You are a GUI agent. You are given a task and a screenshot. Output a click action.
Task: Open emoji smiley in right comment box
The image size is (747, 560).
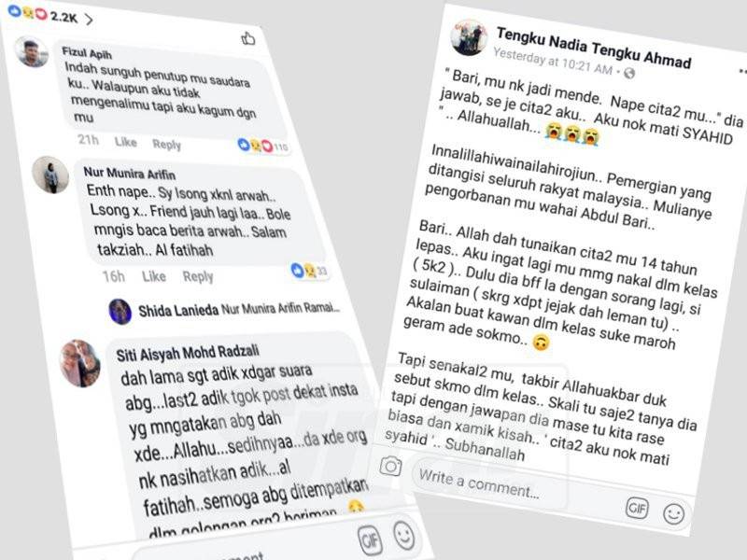(x=673, y=514)
